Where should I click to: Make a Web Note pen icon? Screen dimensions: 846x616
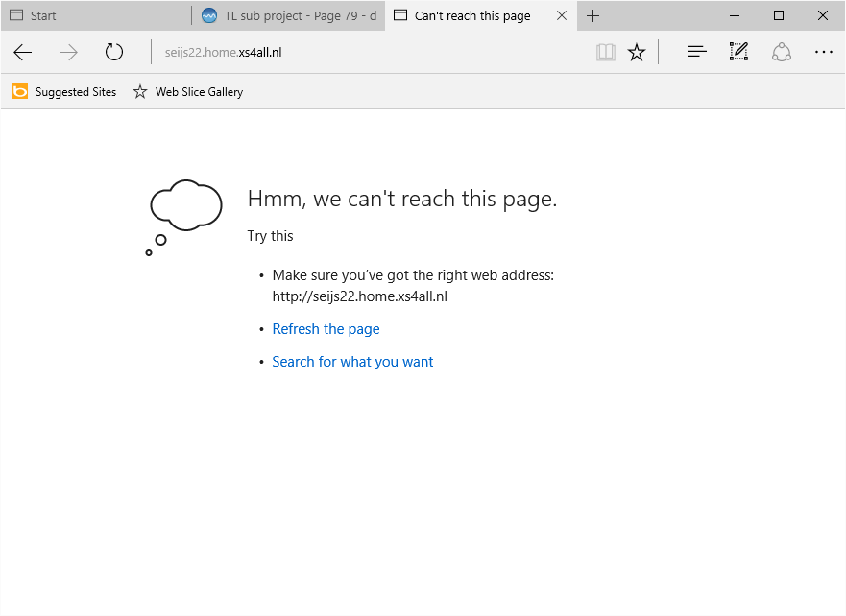pyautogui.click(x=738, y=52)
